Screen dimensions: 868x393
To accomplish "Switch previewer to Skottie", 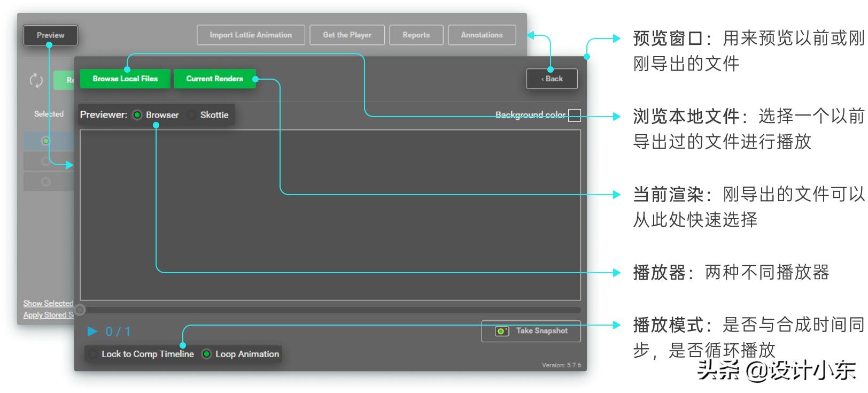I will (192, 115).
